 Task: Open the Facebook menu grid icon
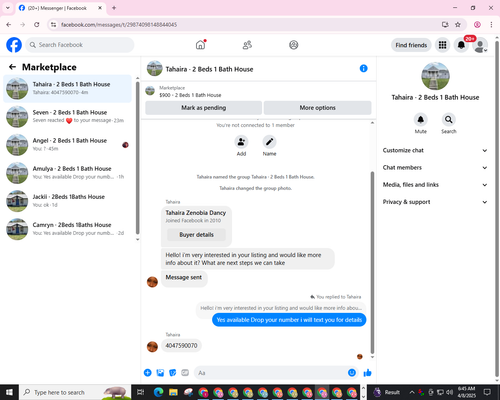(442, 45)
